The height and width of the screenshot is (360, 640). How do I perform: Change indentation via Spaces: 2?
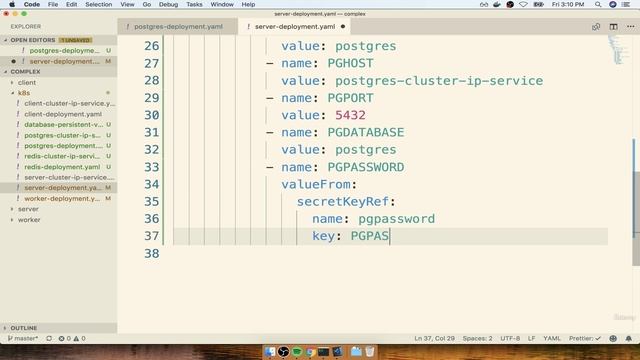pos(477,338)
